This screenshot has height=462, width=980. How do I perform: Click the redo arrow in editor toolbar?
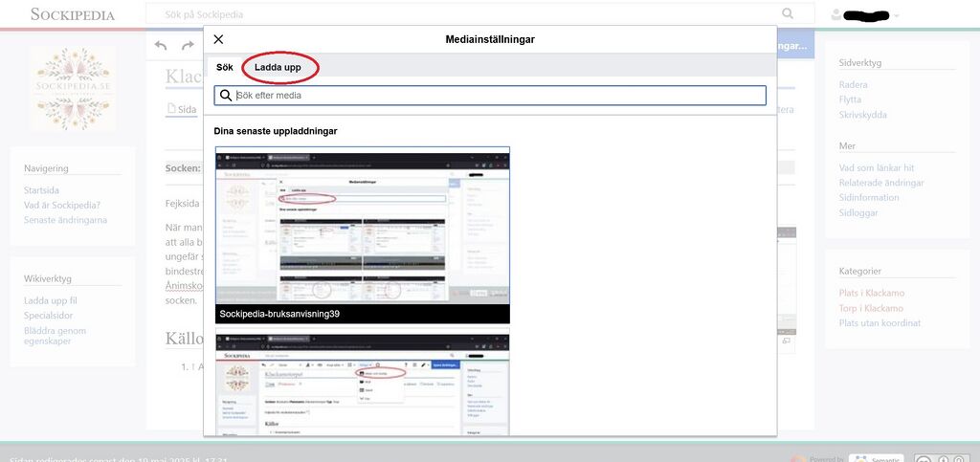click(188, 46)
